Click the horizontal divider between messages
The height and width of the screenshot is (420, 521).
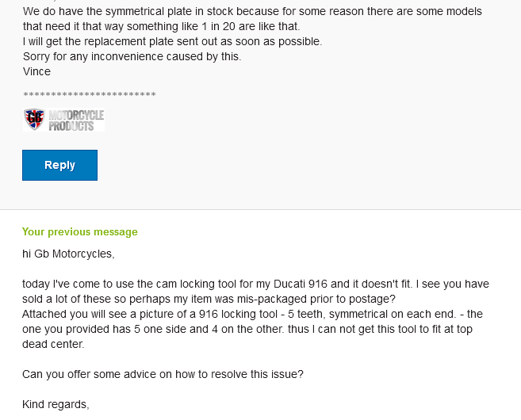[x=260, y=209]
